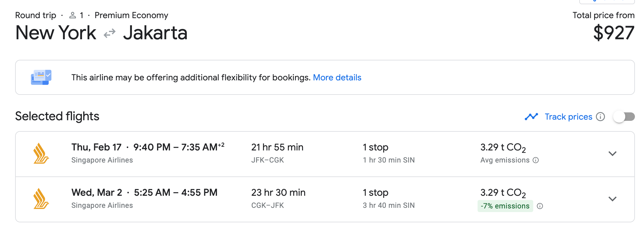The height and width of the screenshot is (232, 644).
Task: Click the $927 total price
Action: 613,33
